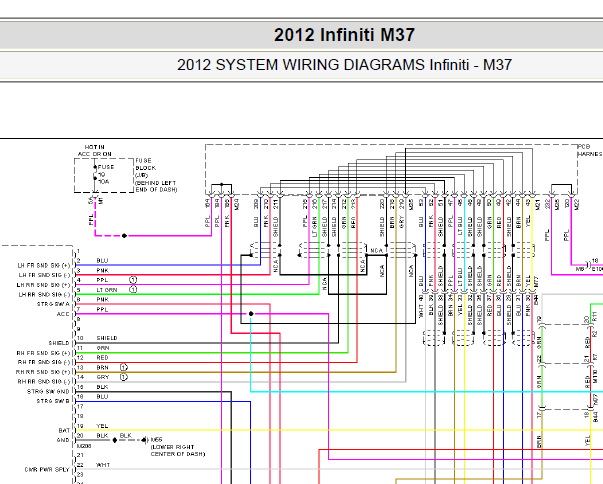Click the 'RED' wire label at pin 12
This screenshot has height=484, width=603.
point(102,358)
